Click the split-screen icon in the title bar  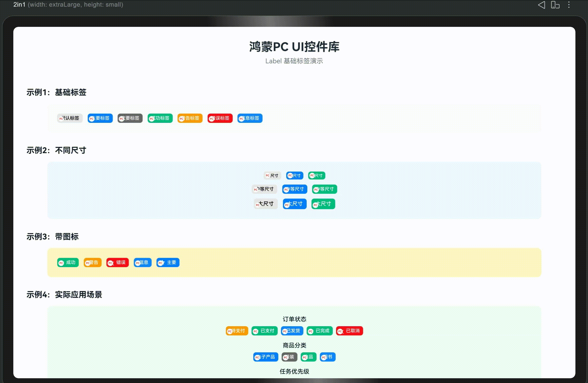pos(555,5)
